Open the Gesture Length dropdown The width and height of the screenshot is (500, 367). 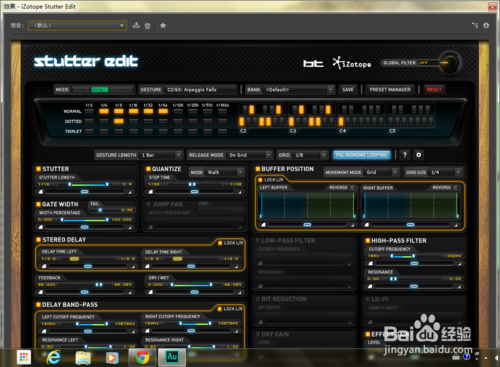(x=161, y=155)
